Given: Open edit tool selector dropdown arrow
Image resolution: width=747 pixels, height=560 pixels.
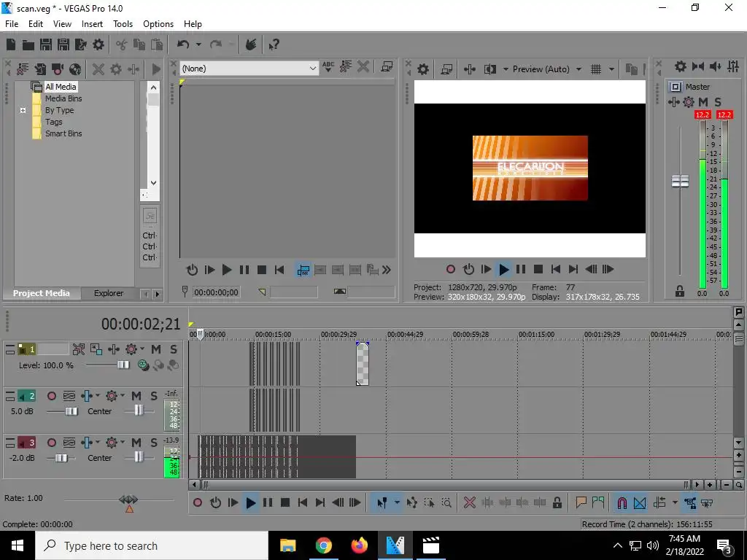Looking at the screenshot, I should [396, 503].
